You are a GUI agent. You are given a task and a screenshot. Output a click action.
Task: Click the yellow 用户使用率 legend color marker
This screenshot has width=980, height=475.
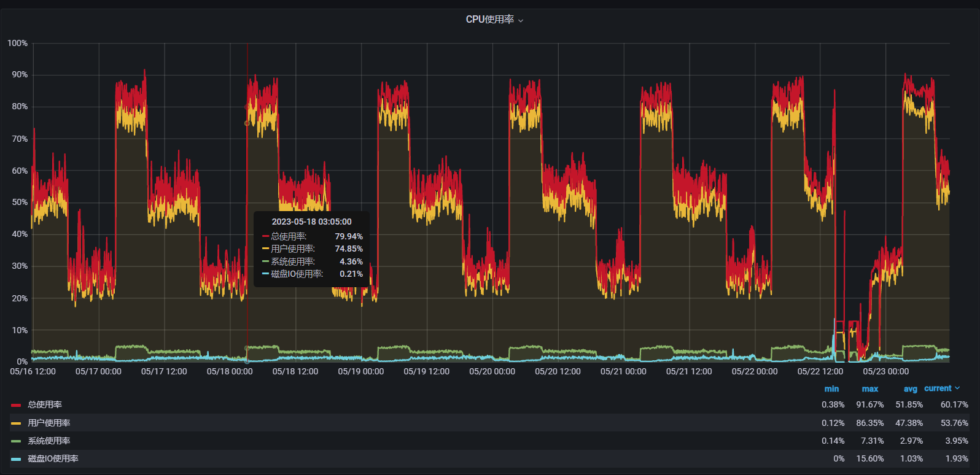16,423
